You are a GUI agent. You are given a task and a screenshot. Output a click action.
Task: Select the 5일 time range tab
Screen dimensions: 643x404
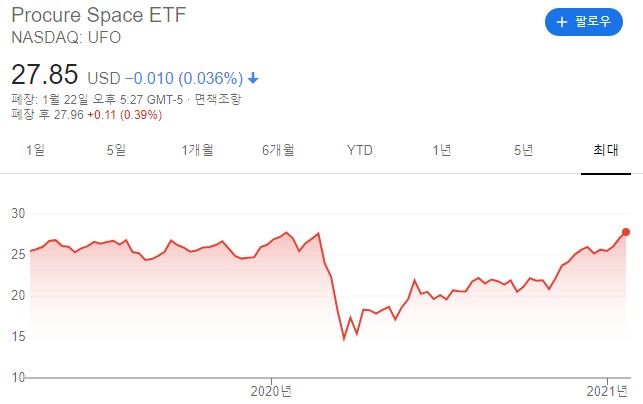click(x=116, y=150)
